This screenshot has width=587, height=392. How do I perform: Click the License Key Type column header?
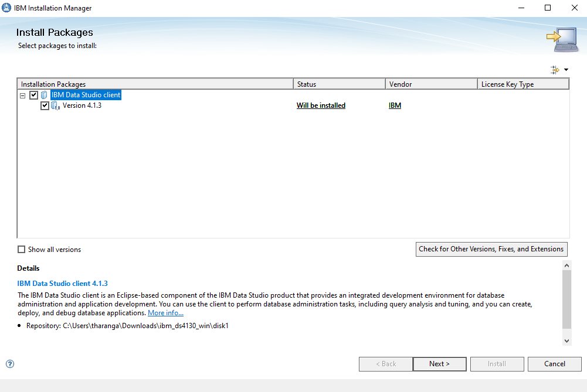(523, 84)
